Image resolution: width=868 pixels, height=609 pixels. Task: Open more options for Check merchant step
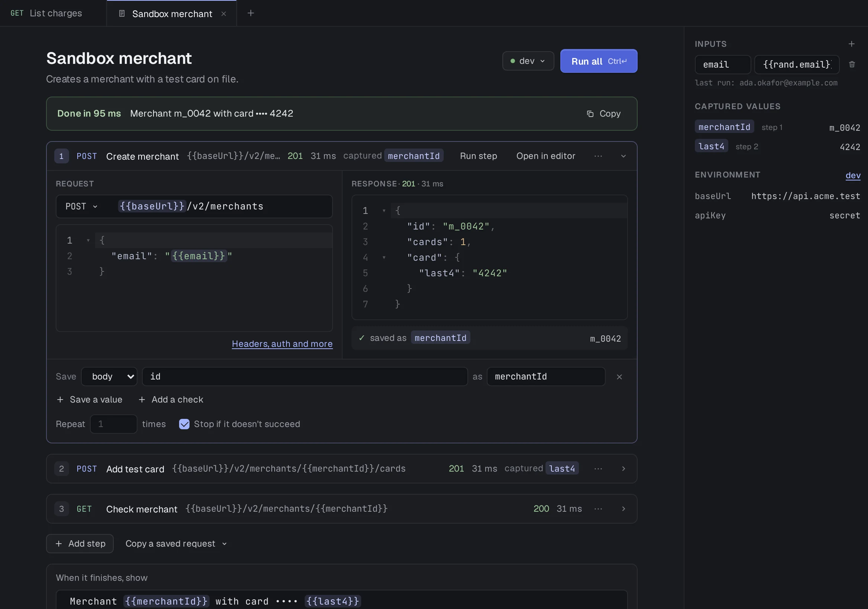tap(598, 509)
